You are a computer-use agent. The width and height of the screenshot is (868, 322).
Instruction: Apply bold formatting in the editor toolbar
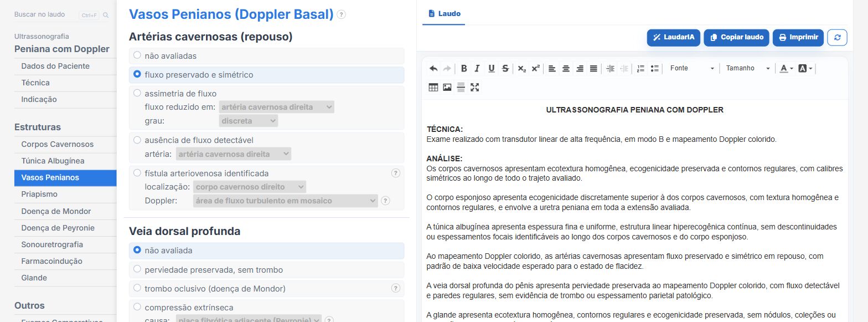click(464, 69)
